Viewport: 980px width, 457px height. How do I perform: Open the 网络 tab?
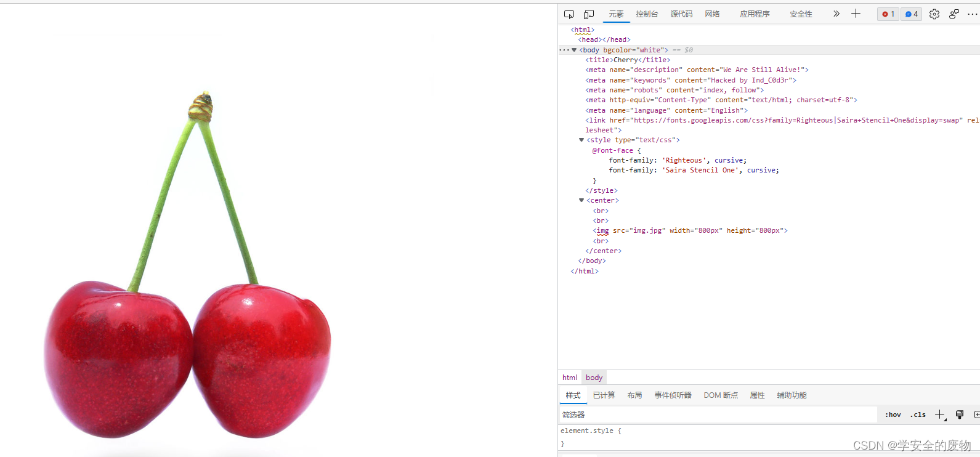pos(712,14)
